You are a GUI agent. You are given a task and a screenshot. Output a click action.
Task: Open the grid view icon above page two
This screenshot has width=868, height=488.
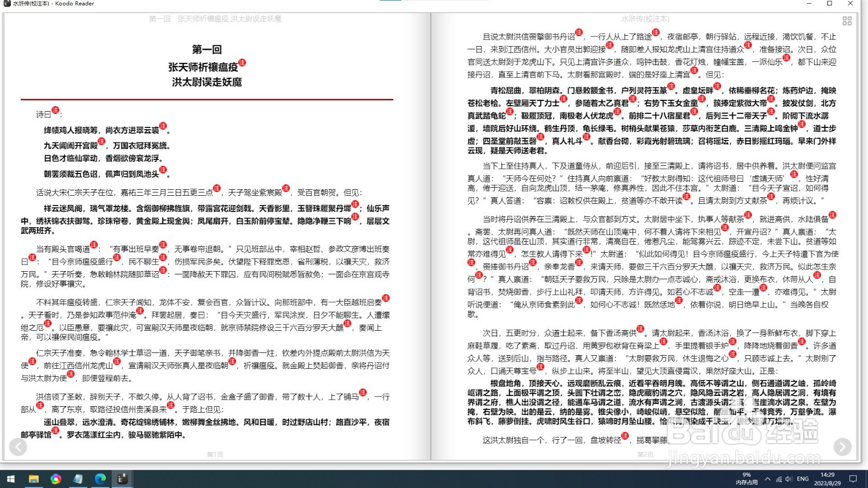coord(847,21)
